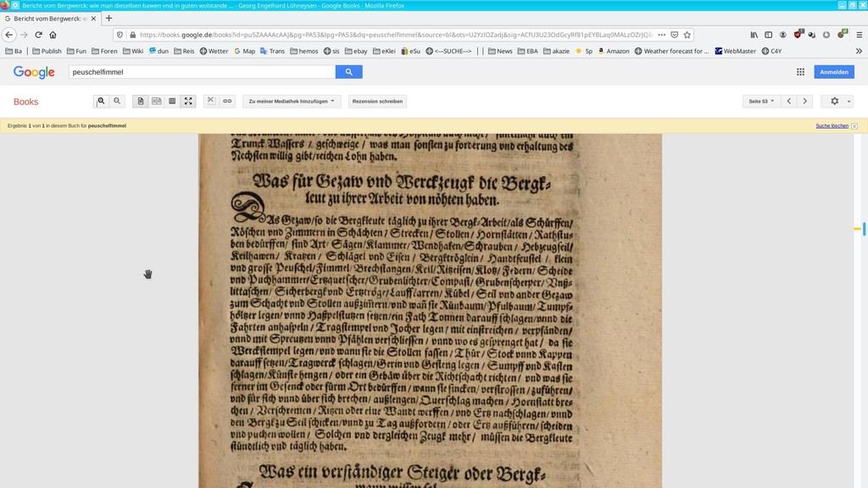The height and width of the screenshot is (488, 868).
Task: Switch to two-page view
Action: 157,102
